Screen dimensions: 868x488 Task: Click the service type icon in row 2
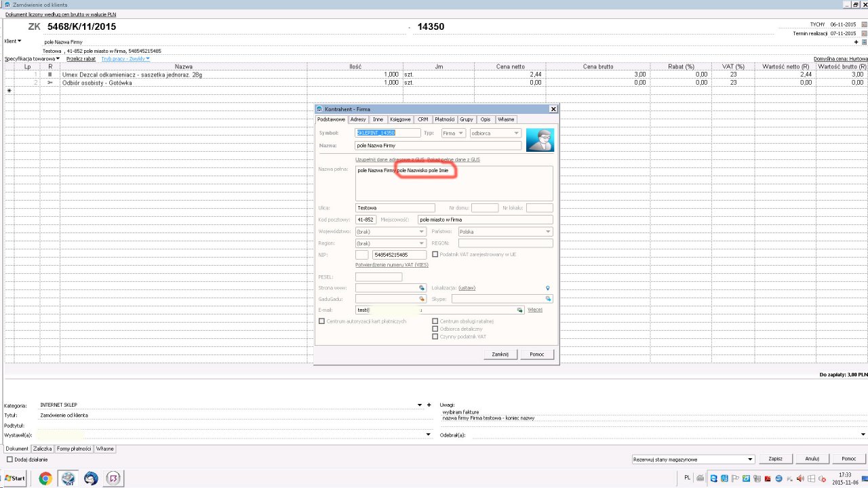50,83
